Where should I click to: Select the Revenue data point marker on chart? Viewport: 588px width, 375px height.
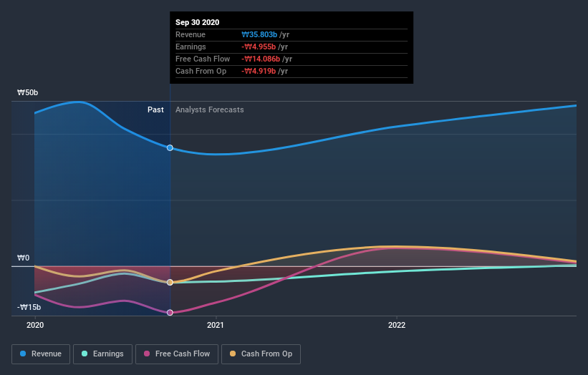pos(170,148)
